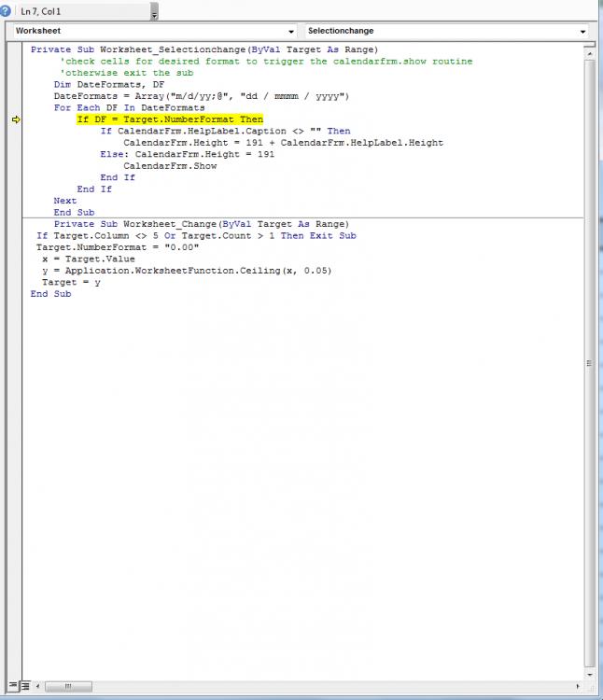Click the CalendarFrm.Height = 191 + HelpLabel.Height line
The width and height of the screenshot is (603, 700).
[x=284, y=143]
